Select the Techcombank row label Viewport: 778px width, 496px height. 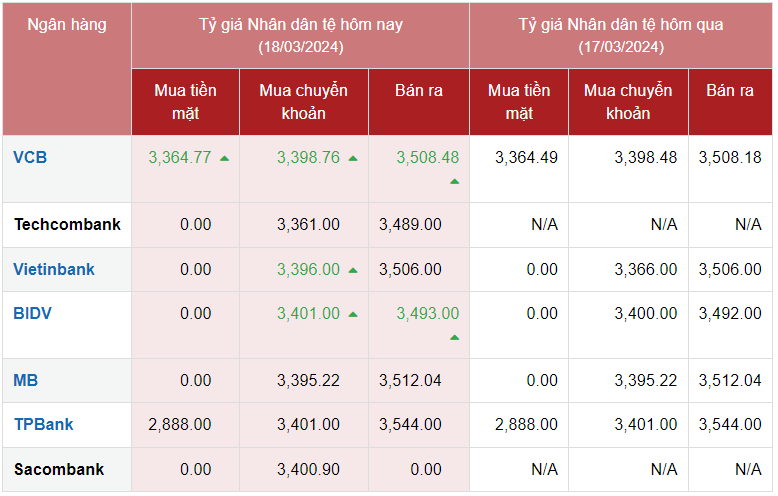[x=67, y=224]
